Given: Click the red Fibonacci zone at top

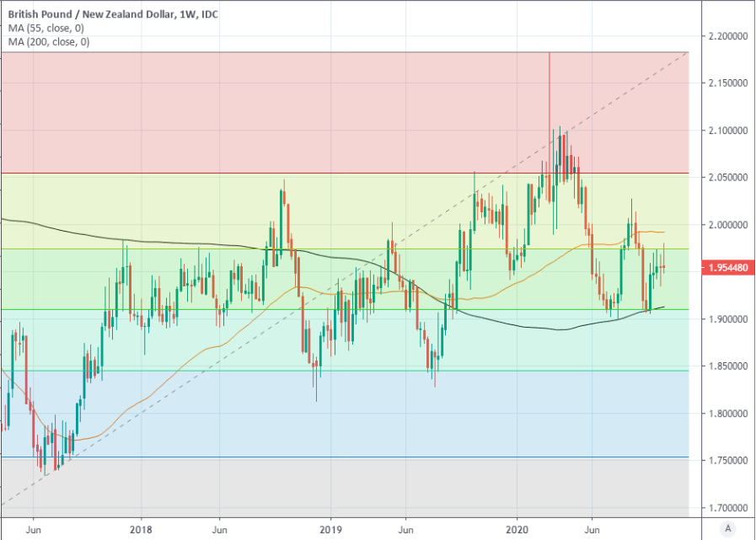Looking at the screenshot, I should coord(253,110).
